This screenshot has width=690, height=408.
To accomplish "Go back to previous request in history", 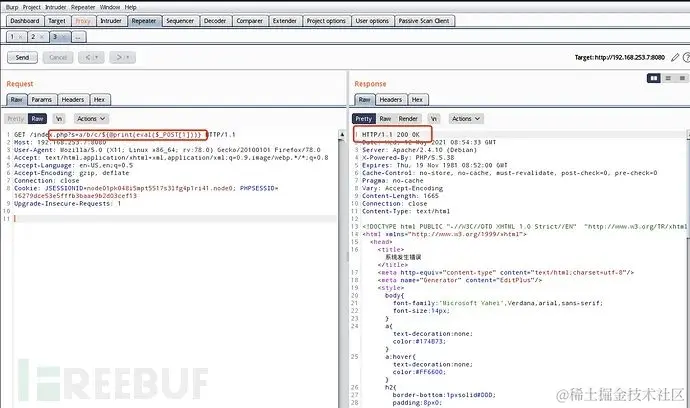I will click(88, 57).
